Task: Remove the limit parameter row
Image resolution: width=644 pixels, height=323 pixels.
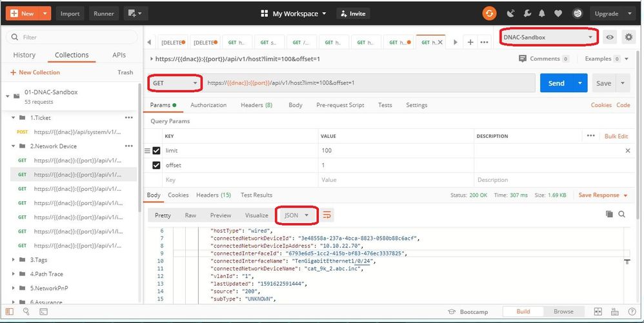Action: click(x=628, y=151)
